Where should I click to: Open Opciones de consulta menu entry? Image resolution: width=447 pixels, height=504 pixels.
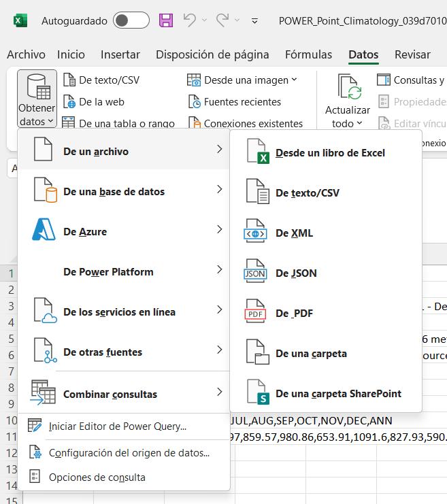coord(124,477)
